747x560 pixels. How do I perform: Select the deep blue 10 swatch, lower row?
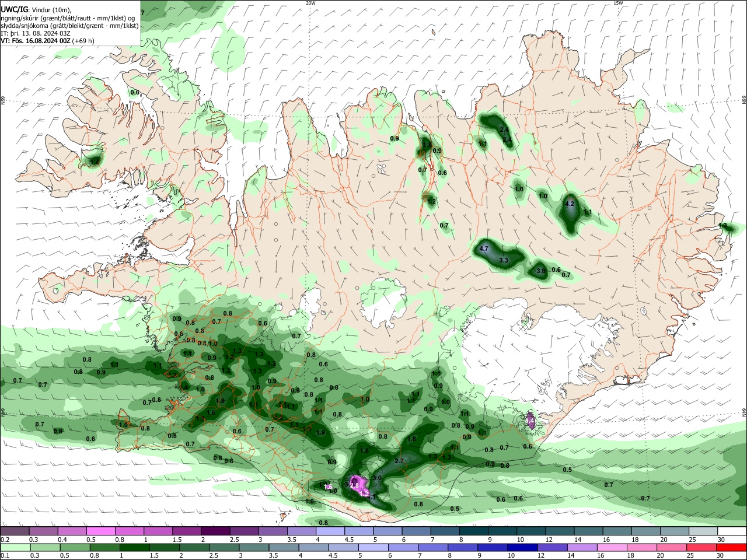coord(522,547)
